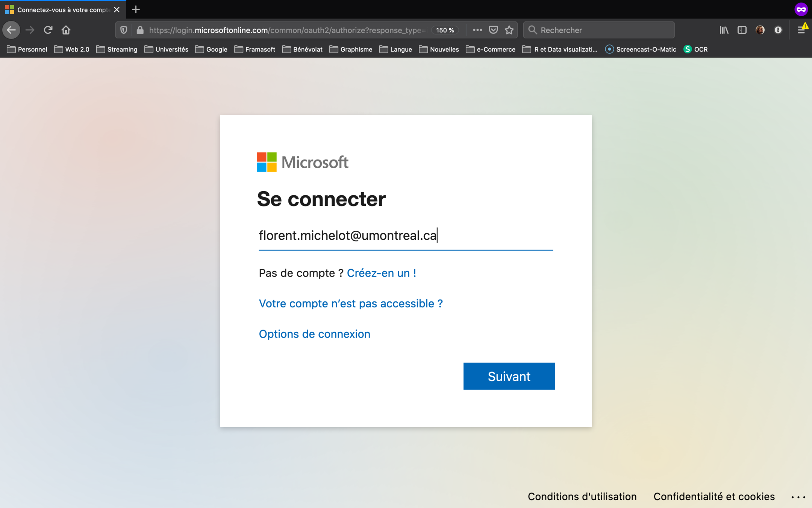Image resolution: width=812 pixels, height=508 pixels.
Task: Save page to Pocket
Action: coord(493,30)
